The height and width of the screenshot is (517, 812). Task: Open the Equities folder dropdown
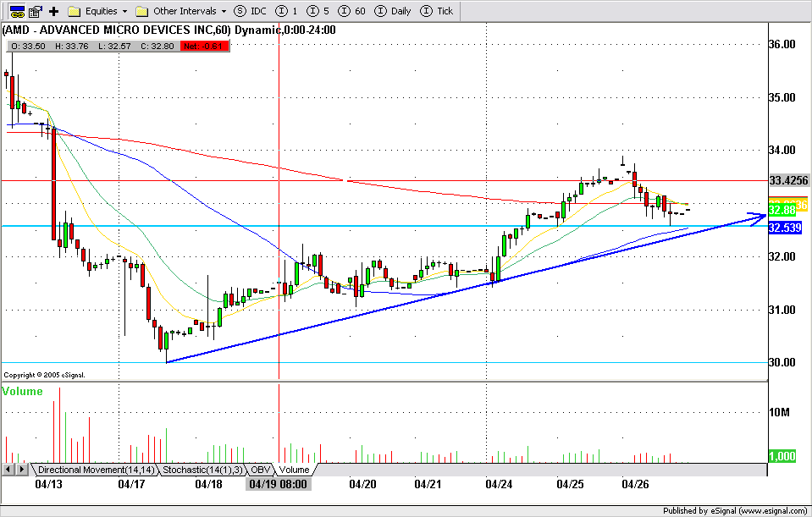tap(98, 11)
